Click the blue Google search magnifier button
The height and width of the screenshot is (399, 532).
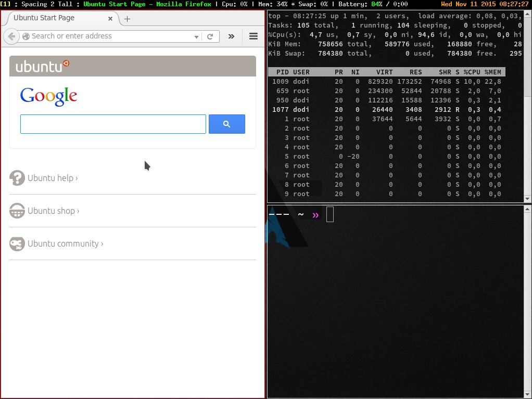[x=226, y=124]
